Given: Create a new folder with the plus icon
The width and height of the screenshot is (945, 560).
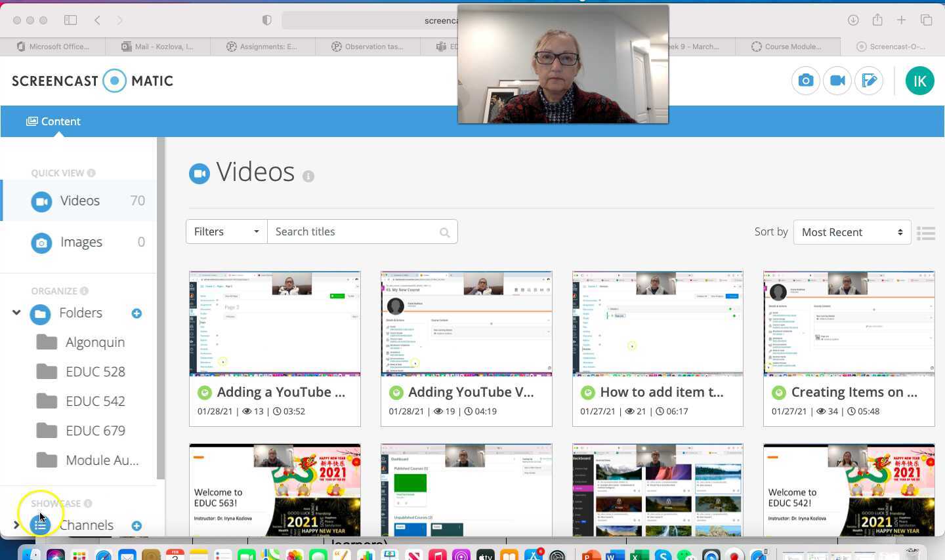Looking at the screenshot, I should [x=136, y=313].
